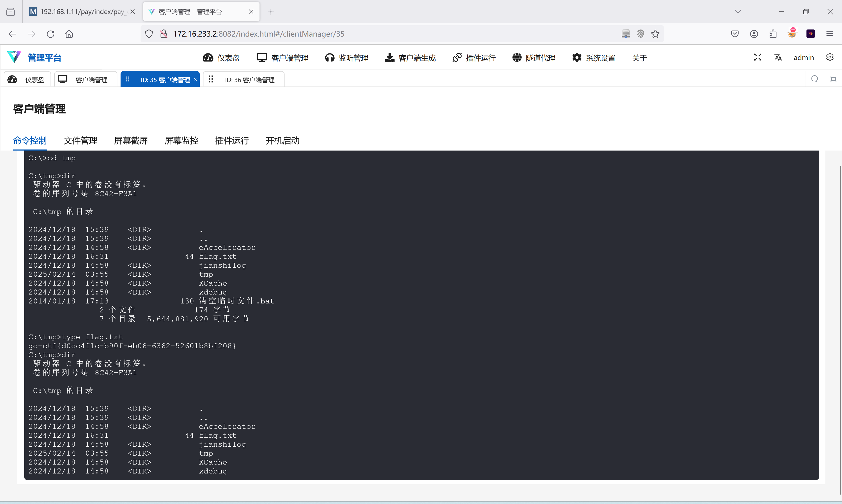This screenshot has height=504, width=842.
Task: Expand browser tab list chevron
Action: [x=738, y=12]
